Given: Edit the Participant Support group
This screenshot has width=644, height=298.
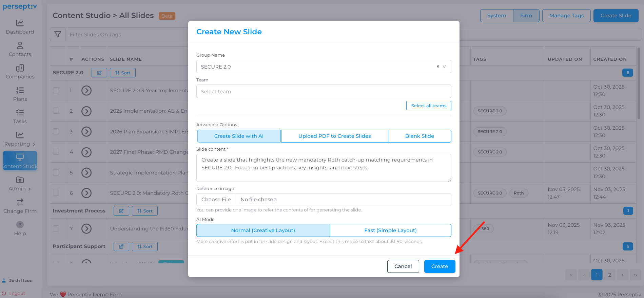Looking at the screenshot, I should pyautogui.click(x=121, y=246).
